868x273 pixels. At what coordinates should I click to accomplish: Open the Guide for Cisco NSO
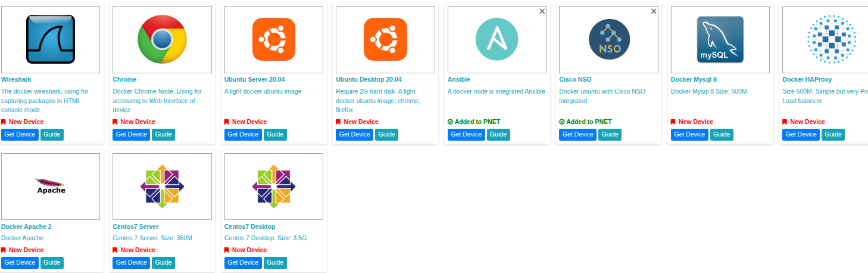click(610, 134)
